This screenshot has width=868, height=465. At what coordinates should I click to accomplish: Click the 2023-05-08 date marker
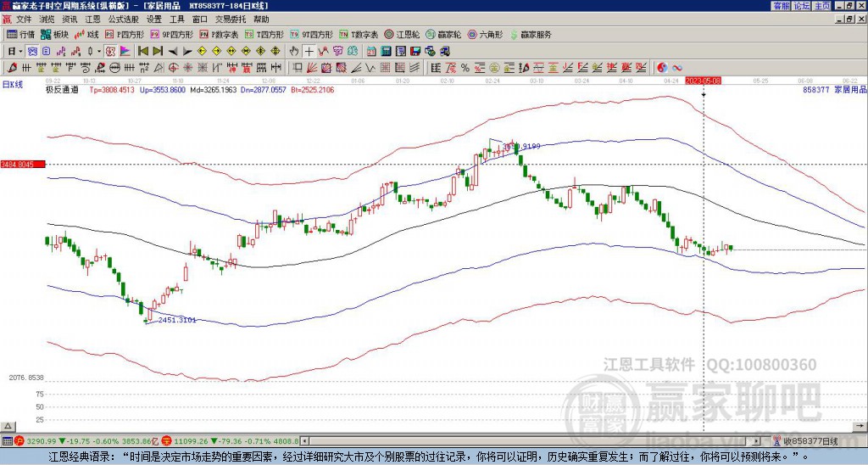703,81
